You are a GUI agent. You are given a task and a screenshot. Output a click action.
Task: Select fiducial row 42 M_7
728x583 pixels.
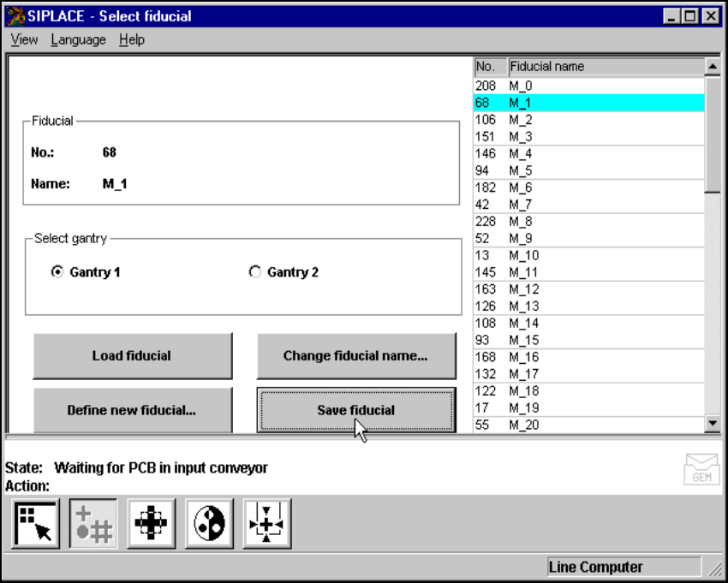588,205
